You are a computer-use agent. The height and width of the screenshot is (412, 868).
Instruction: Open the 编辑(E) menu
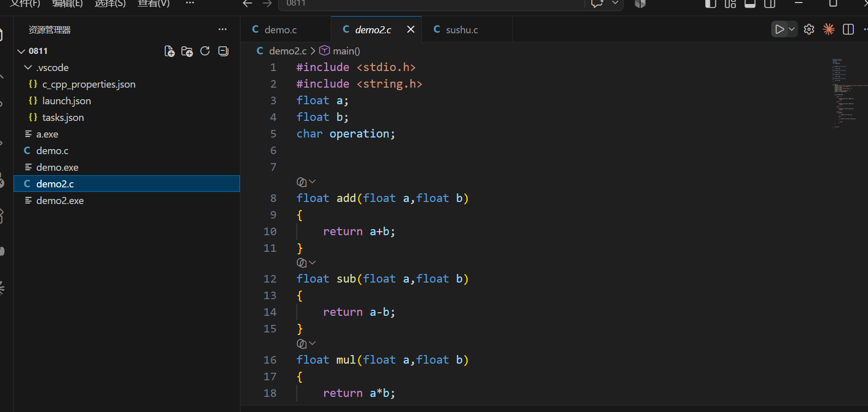67,4
